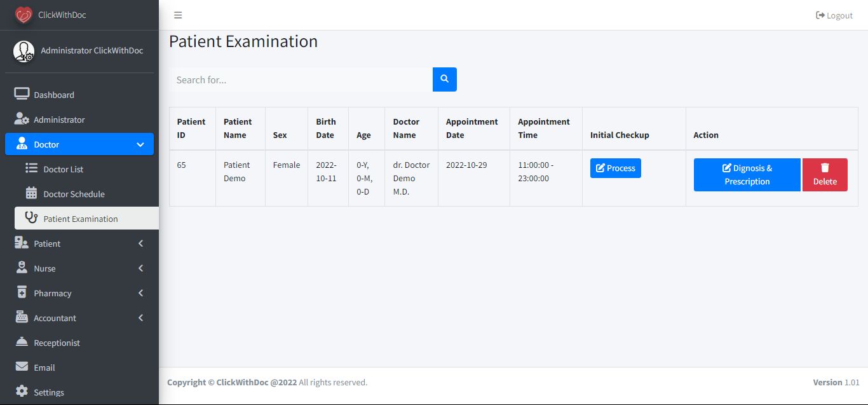Click the Nurse icon in sidebar
Image resolution: width=868 pixels, height=405 pixels.
[x=22, y=268]
